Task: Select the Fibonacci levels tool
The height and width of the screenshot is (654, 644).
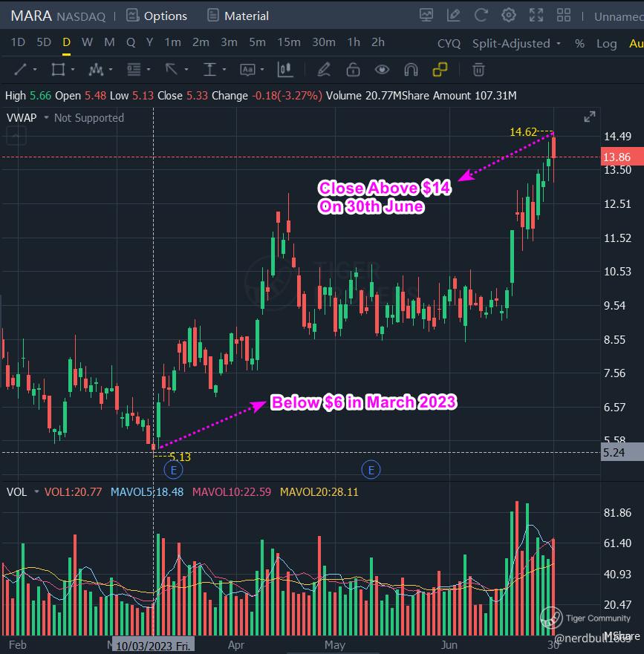Action: coord(134,69)
